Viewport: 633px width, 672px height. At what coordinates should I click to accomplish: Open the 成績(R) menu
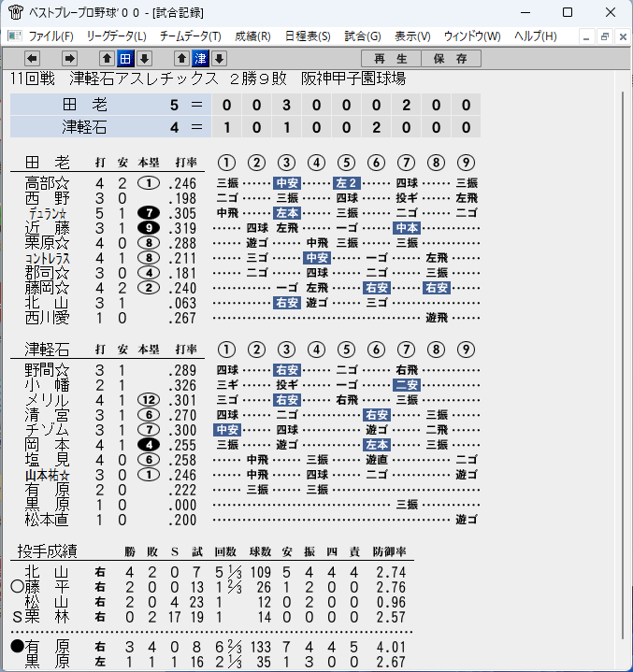tap(253, 36)
